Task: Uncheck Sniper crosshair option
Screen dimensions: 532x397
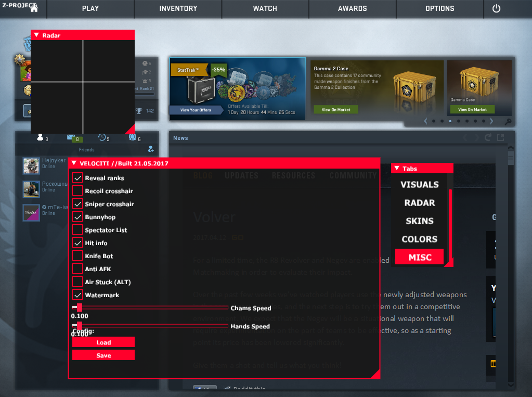Action: tap(77, 204)
